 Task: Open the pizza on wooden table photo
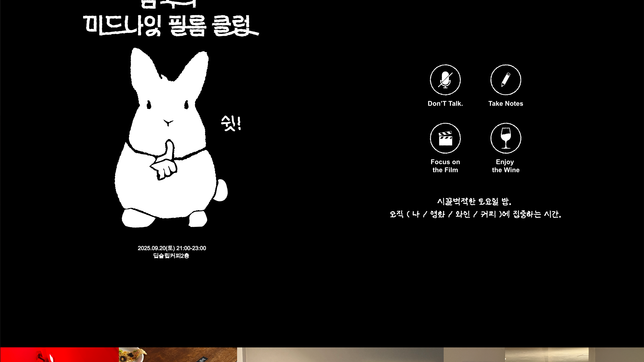pos(178,355)
